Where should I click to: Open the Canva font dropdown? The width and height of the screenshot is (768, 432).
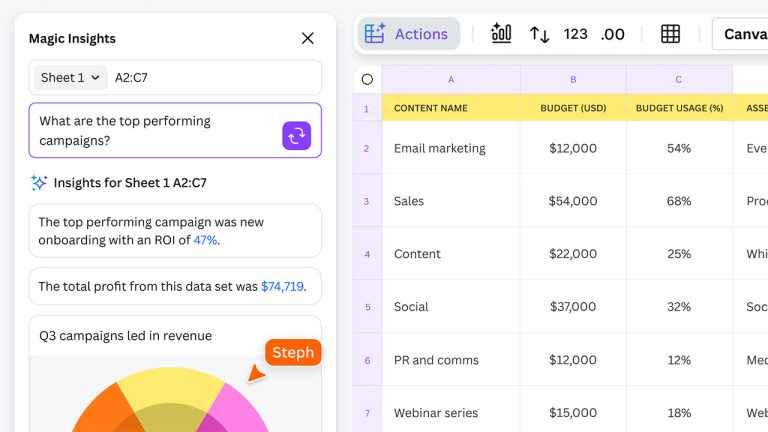click(742, 34)
